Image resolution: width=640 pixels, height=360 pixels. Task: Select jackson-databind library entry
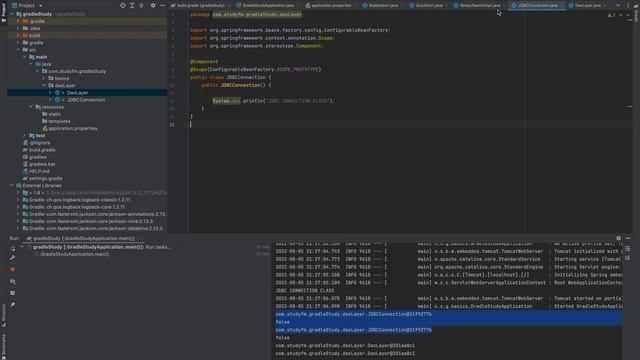point(96,228)
